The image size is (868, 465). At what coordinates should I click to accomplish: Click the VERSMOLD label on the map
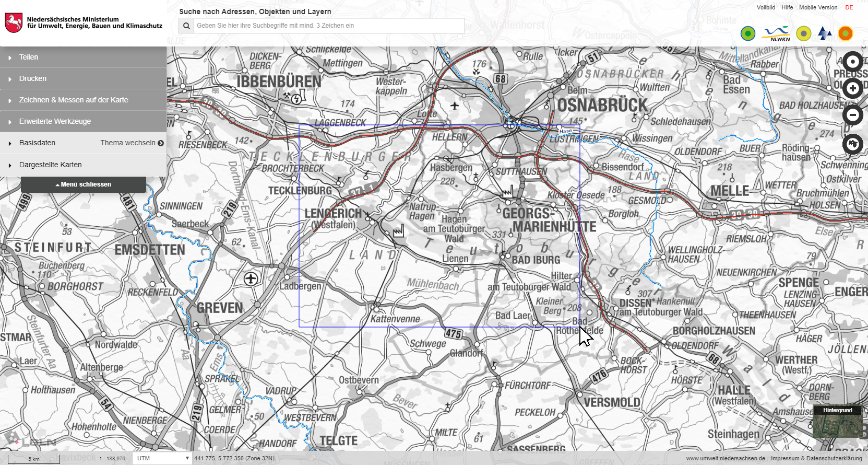tap(612, 402)
